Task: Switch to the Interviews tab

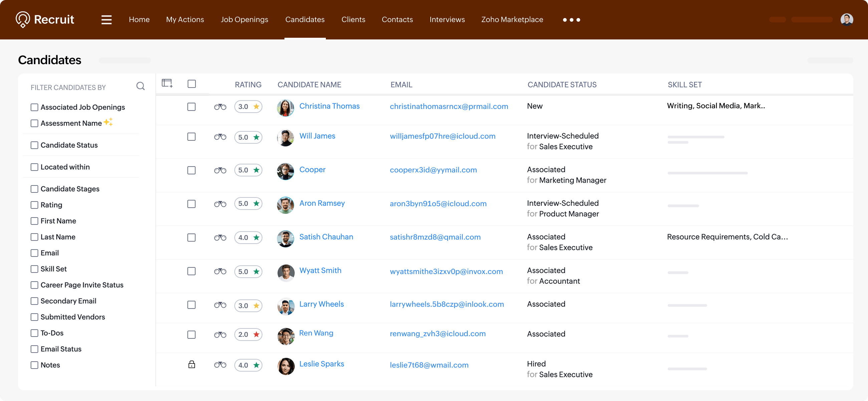Action: [x=447, y=20]
